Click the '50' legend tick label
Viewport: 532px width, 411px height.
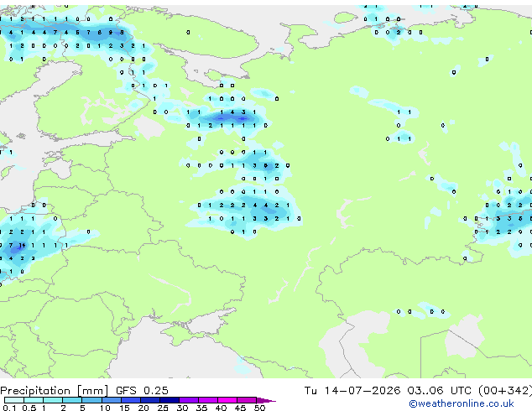click(259, 408)
